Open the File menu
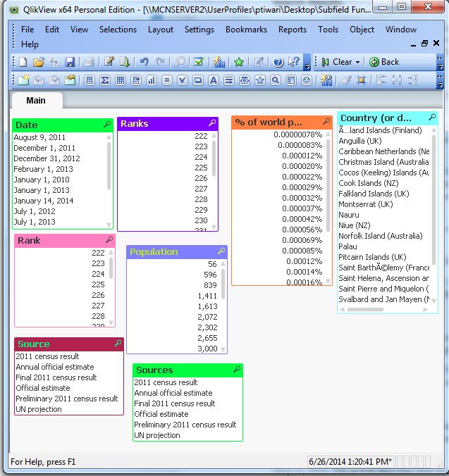The width and height of the screenshot is (449, 476). click(x=27, y=30)
